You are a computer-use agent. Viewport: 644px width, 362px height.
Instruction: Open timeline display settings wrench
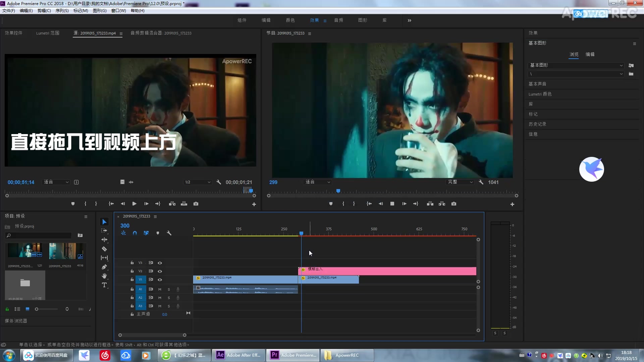pyautogui.click(x=169, y=233)
